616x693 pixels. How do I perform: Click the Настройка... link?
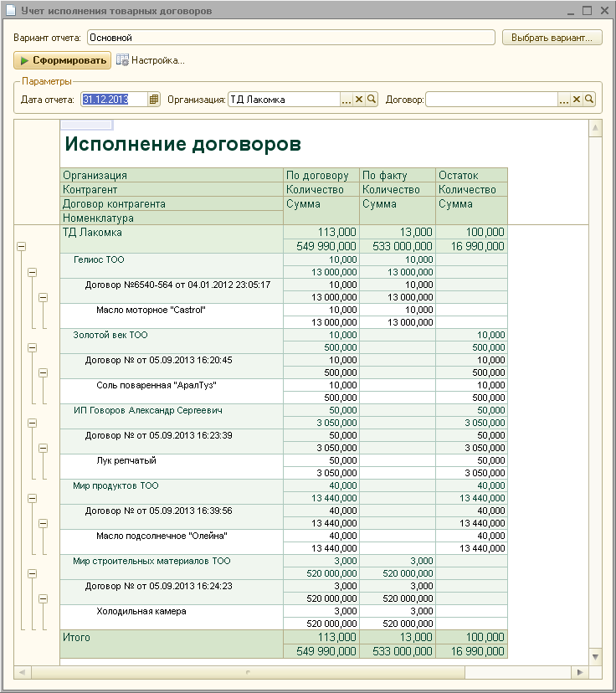(157, 60)
